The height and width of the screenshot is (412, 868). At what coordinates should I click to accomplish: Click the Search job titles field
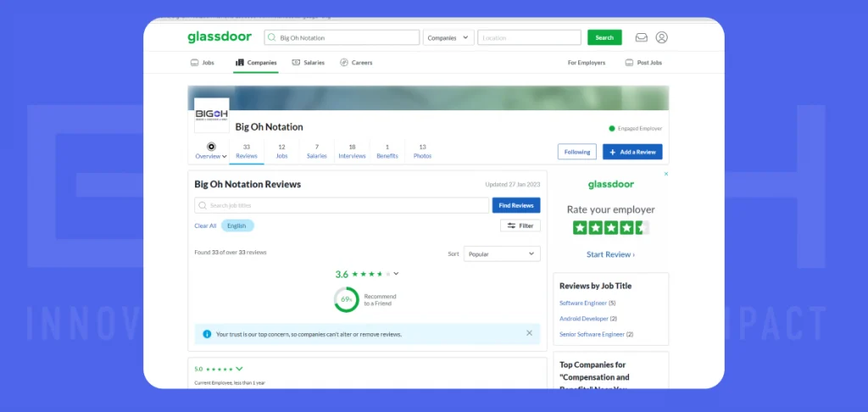(342, 205)
